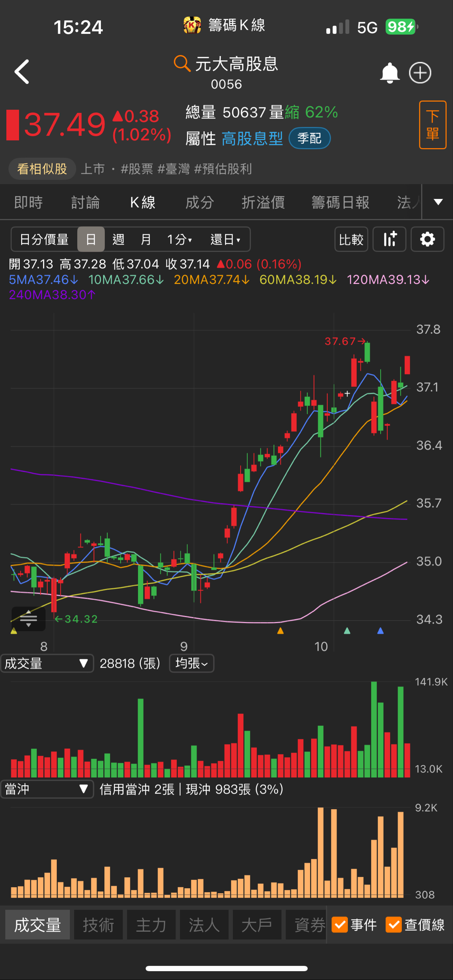The width and height of the screenshot is (453, 980).
Task: Tap the 看相似股 button
Action: pos(42,169)
